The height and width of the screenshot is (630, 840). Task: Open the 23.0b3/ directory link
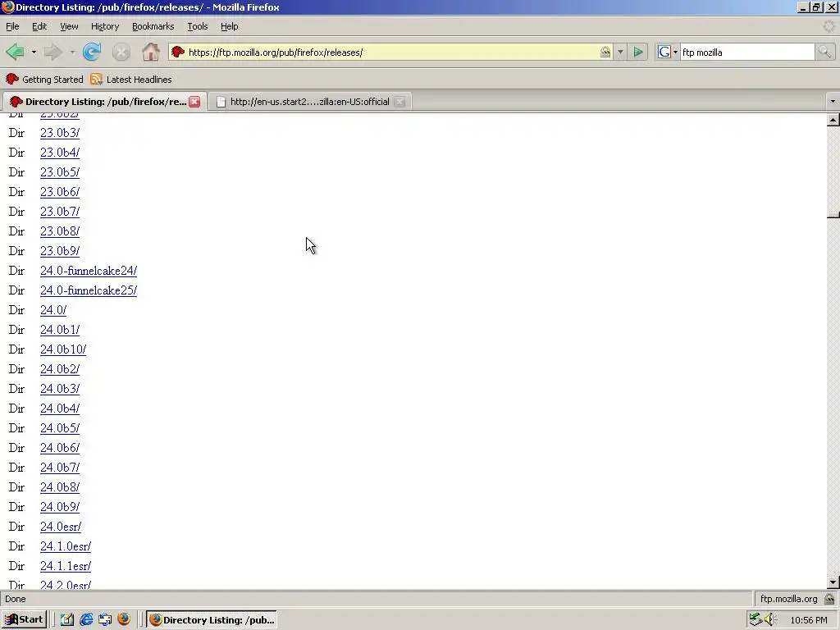pos(59,133)
